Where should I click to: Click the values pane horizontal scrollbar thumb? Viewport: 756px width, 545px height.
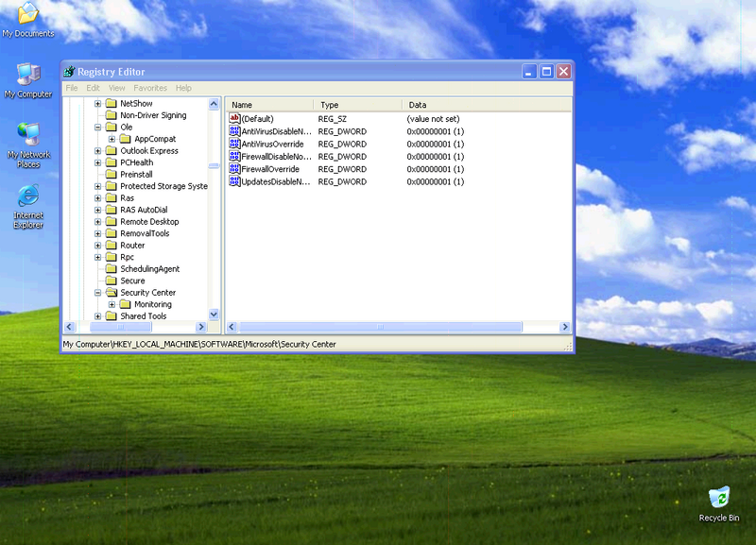coord(381,327)
